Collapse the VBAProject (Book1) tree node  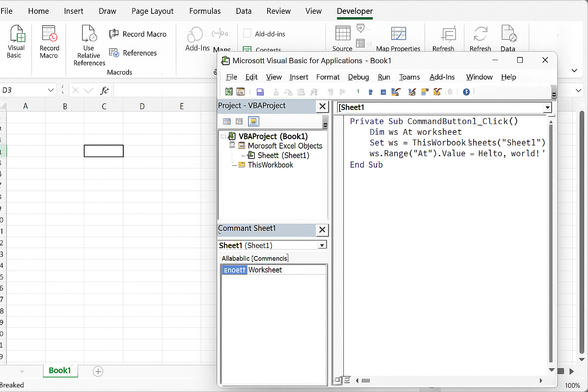click(224, 136)
